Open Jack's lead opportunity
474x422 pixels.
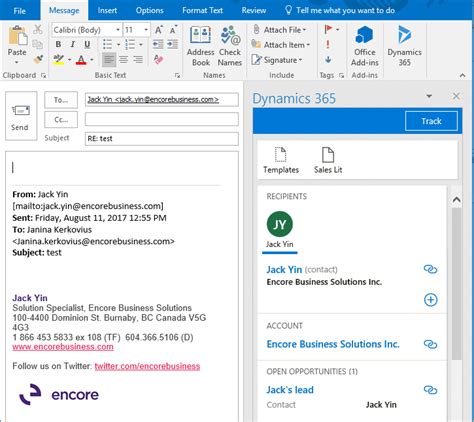tap(290, 390)
